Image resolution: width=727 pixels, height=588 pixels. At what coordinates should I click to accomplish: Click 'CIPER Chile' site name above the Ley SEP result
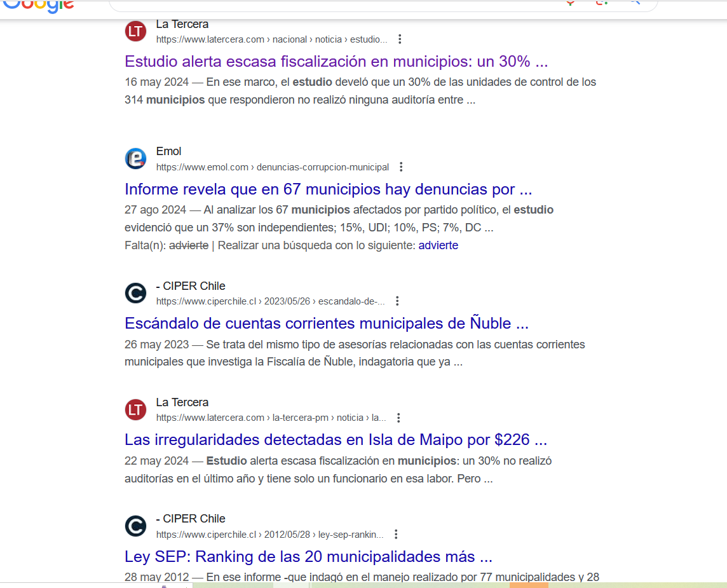click(191, 519)
